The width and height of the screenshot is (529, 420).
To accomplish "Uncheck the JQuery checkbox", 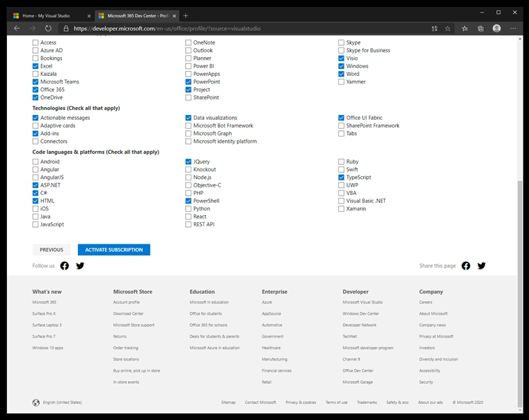I will pos(188,162).
